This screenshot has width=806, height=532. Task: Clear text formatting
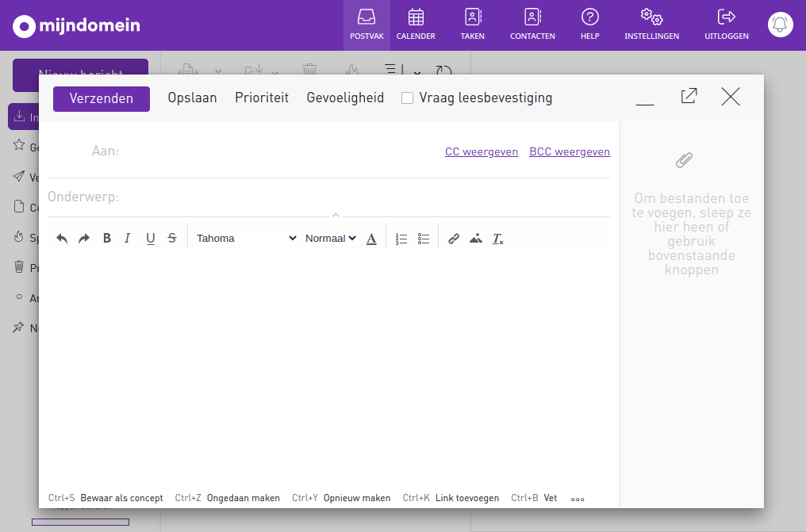497,239
